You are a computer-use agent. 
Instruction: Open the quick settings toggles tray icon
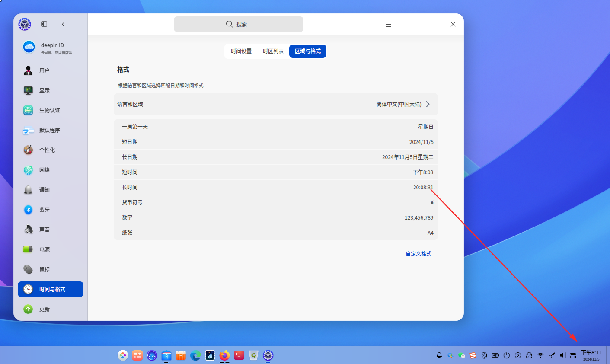[573, 355]
